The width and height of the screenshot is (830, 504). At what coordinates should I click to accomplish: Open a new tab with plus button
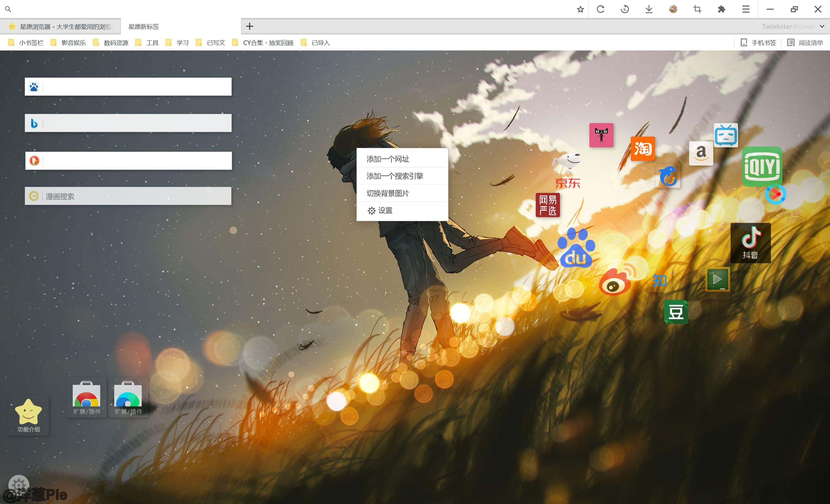(x=249, y=26)
